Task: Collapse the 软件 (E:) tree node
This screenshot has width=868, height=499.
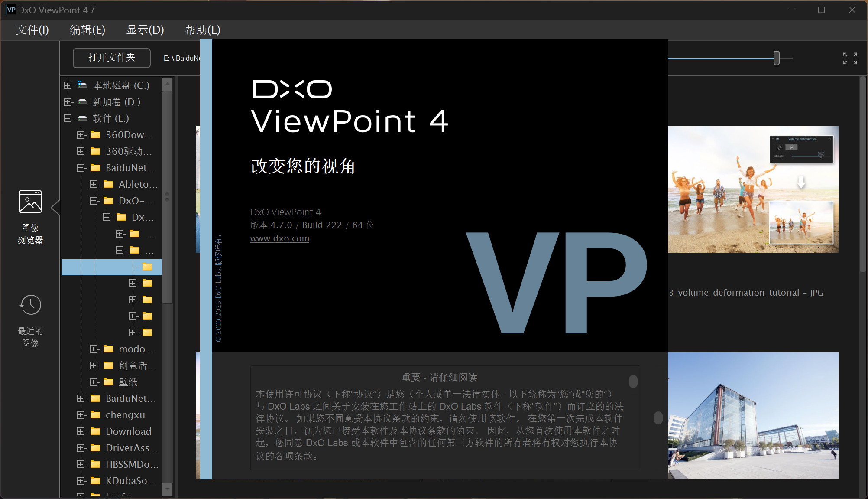Action: [x=68, y=118]
